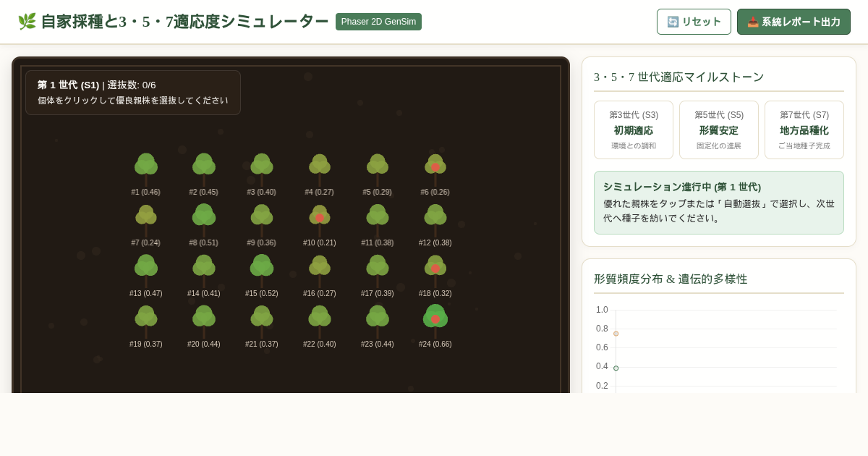Click the 個体をクリックして優良親株を選抜してください hint

(133, 101)
